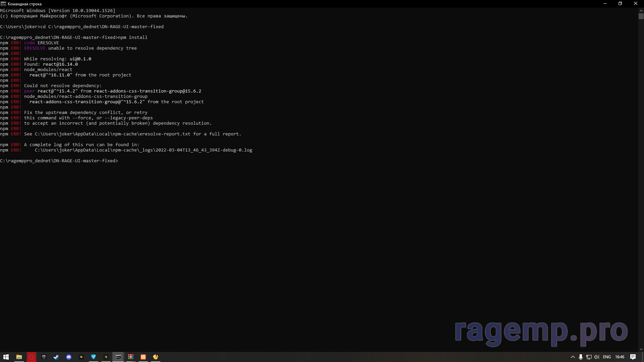Open the Windows Start menu
This screenshot has width=644, height=362.
pos(6,357)
